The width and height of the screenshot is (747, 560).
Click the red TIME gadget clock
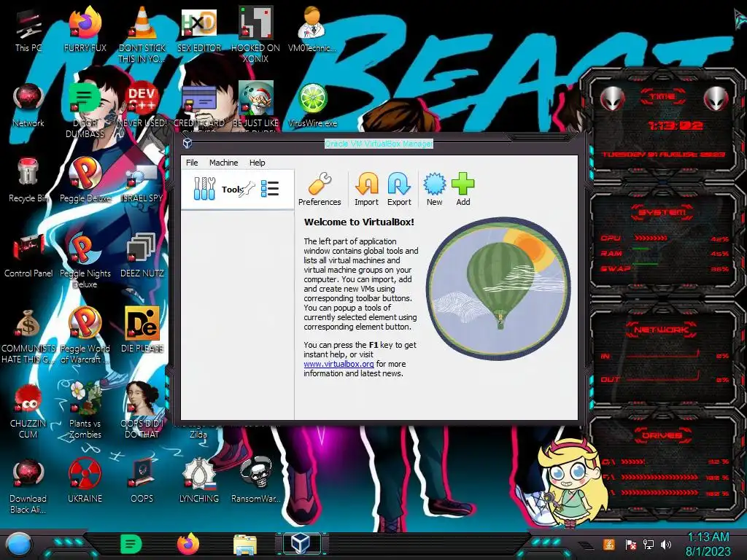point(675,125)
